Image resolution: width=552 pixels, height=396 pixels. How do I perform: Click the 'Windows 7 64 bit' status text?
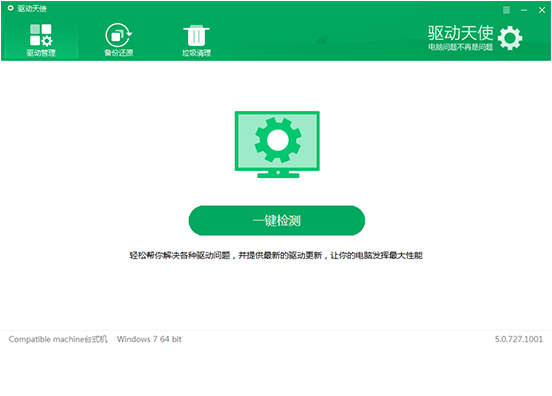[x=149, y=339]
